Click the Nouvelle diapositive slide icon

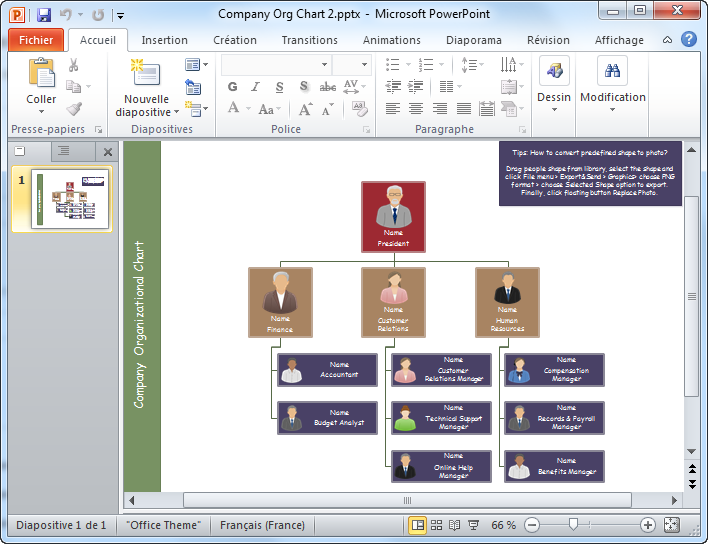pyautogui.click(x=145, y=72)
